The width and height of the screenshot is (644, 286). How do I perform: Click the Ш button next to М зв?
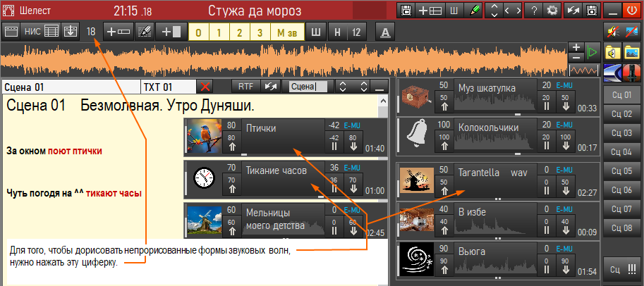point(315,32)
